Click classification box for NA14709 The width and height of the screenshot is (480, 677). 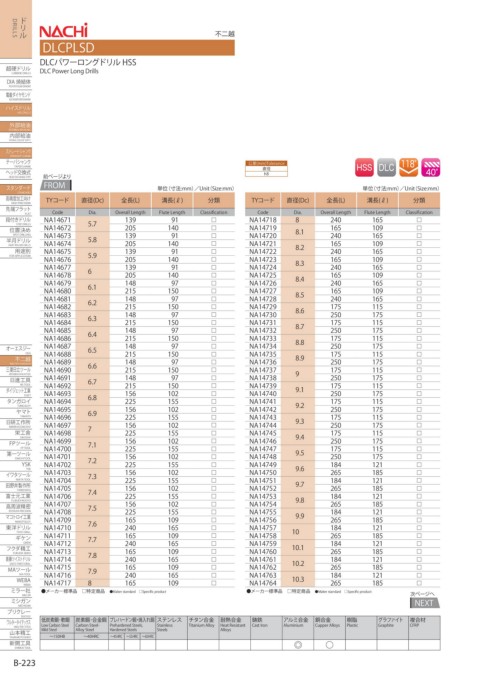click(214, 520)
